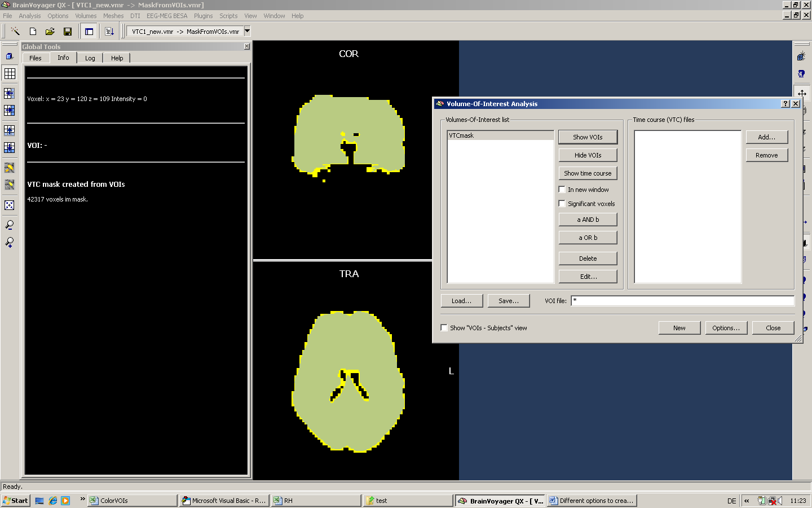
Task: Click the upper yellow brain overlay icon
Action: [x=10, y=168]
